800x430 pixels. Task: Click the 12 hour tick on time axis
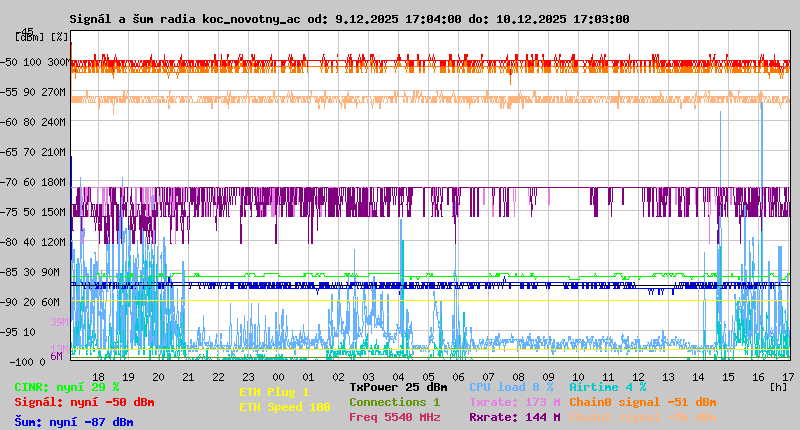pos(638,376)
